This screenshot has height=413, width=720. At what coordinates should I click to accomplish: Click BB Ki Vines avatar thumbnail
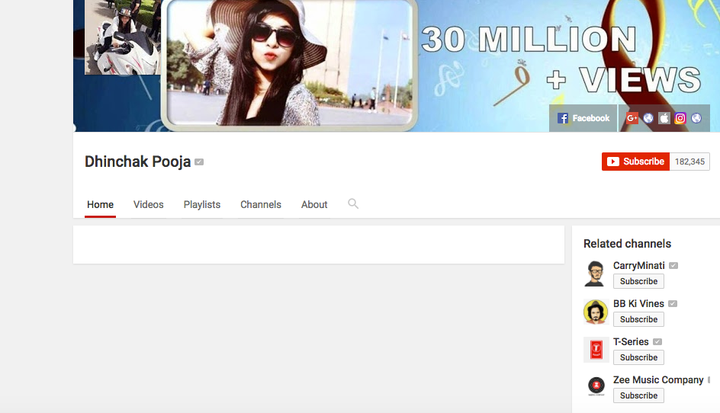point(596,311)
